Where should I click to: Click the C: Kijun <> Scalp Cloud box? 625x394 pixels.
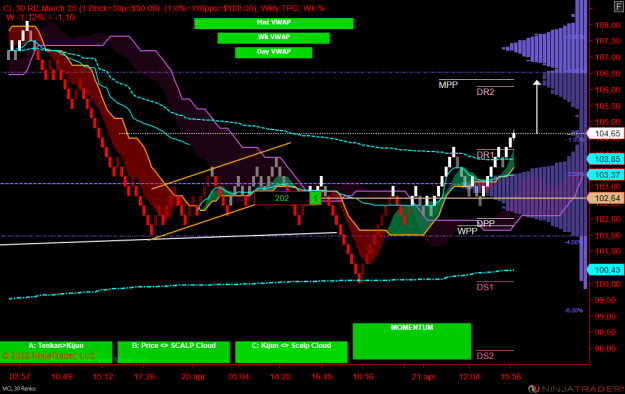tap(291, 352)
